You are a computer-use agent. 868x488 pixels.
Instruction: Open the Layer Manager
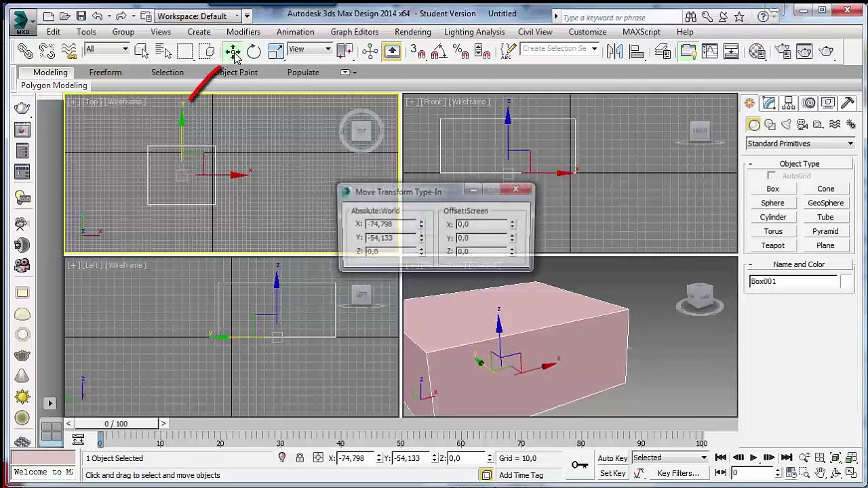coord(663,51)
